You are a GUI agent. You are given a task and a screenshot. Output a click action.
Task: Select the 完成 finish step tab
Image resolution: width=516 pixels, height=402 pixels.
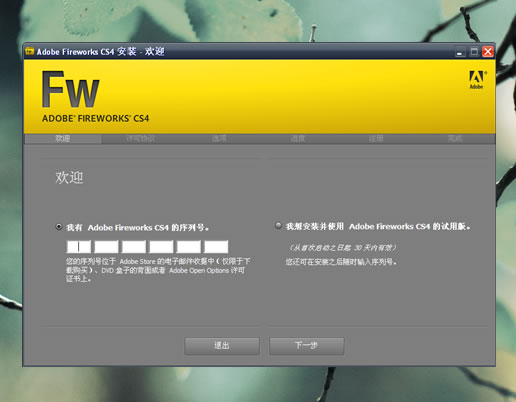coord(455,139)
